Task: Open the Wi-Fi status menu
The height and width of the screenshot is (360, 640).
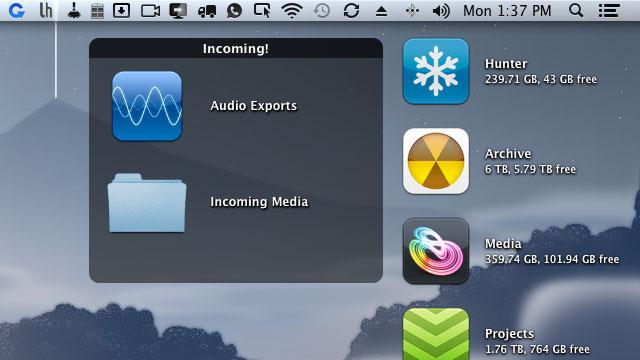Action: (291, 11)
